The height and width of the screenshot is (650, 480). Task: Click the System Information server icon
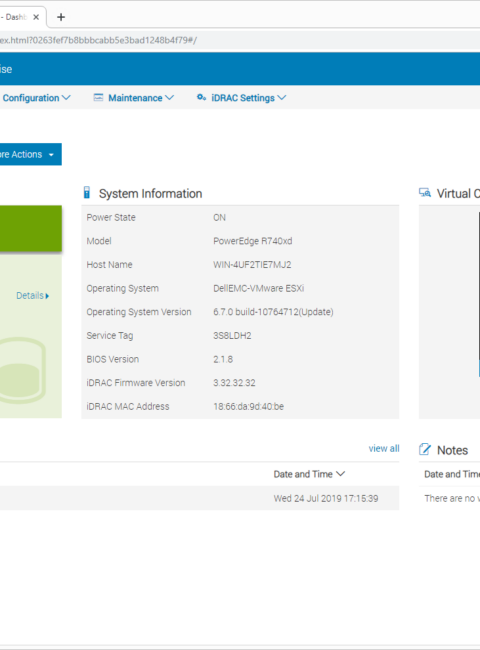[x=87, y=193]
